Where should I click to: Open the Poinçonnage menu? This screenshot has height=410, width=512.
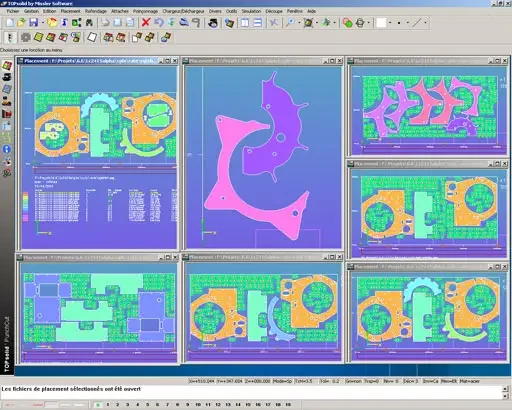(x=145, y=11)
